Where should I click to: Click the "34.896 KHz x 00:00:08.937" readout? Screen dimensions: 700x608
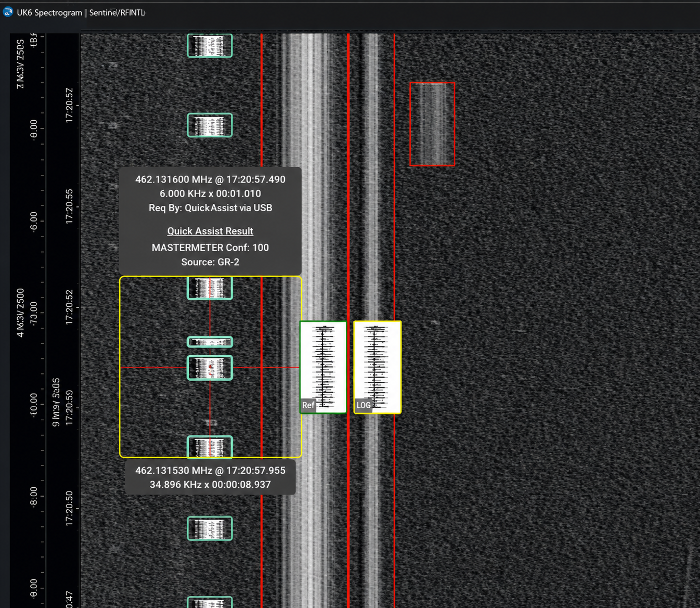[x=210, y=485]
